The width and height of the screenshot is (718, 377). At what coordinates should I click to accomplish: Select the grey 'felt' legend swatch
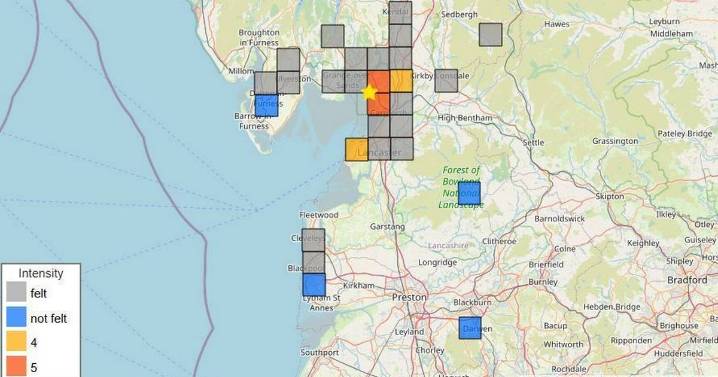16,292
